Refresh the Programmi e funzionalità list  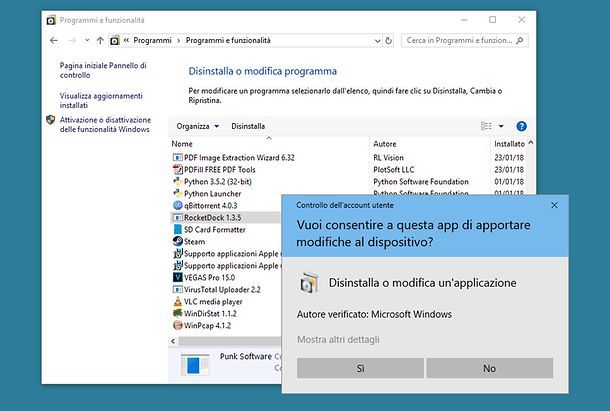tap(388, 40)
